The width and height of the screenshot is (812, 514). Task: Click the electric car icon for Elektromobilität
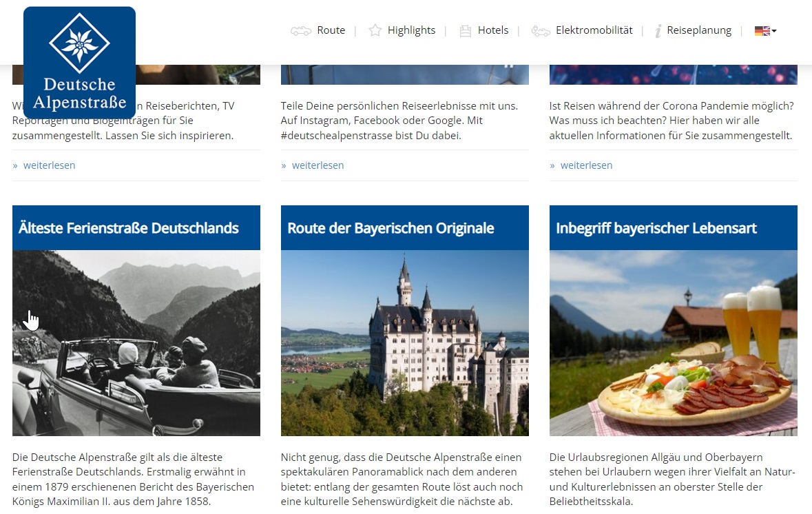pyautogui.click(x=541, y=31)
